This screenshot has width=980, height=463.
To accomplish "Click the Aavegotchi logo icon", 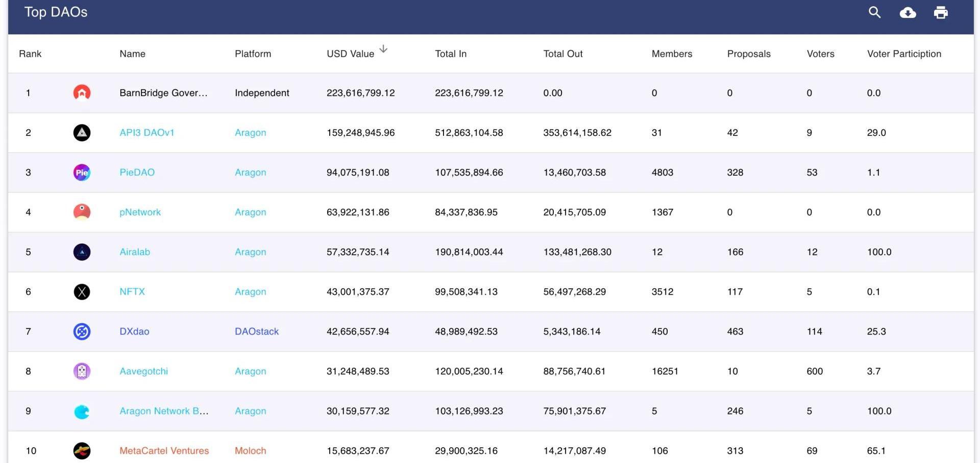I will [x=82, y=371].
